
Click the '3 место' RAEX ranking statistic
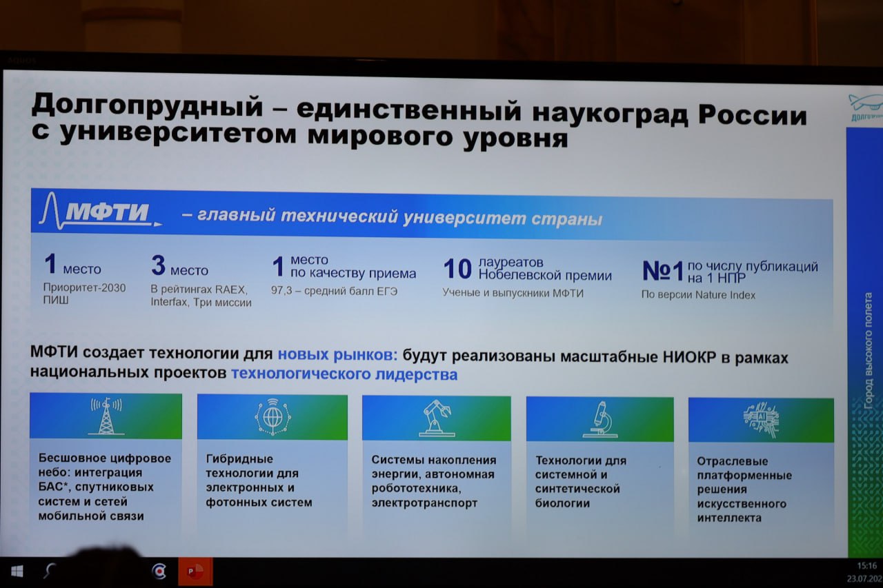201,281
